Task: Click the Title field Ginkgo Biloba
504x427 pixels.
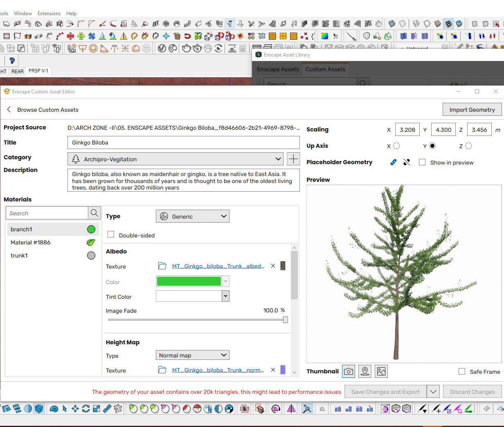Action: coord(184,142)
